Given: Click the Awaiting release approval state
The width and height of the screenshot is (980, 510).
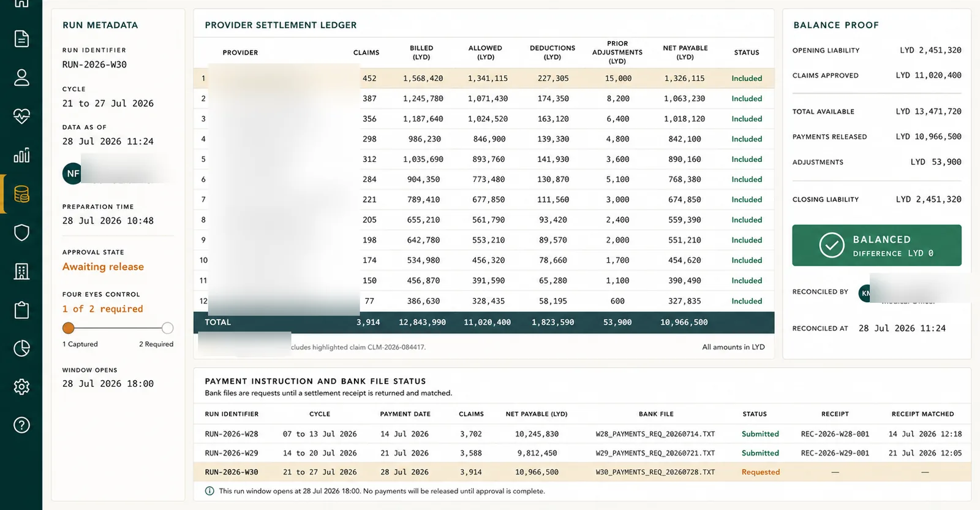Looking at the screenshot, I should pos(103,267).
